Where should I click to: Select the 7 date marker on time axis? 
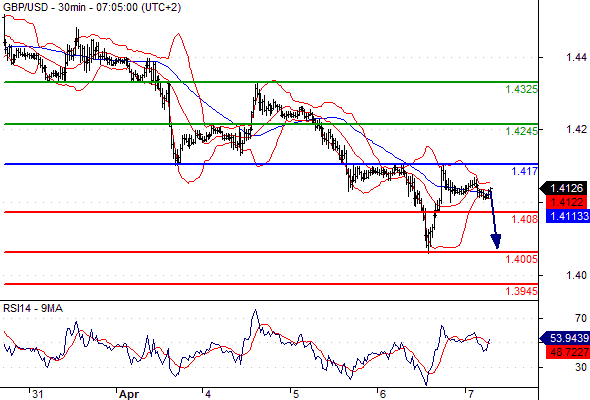click(x=470, y=394)
